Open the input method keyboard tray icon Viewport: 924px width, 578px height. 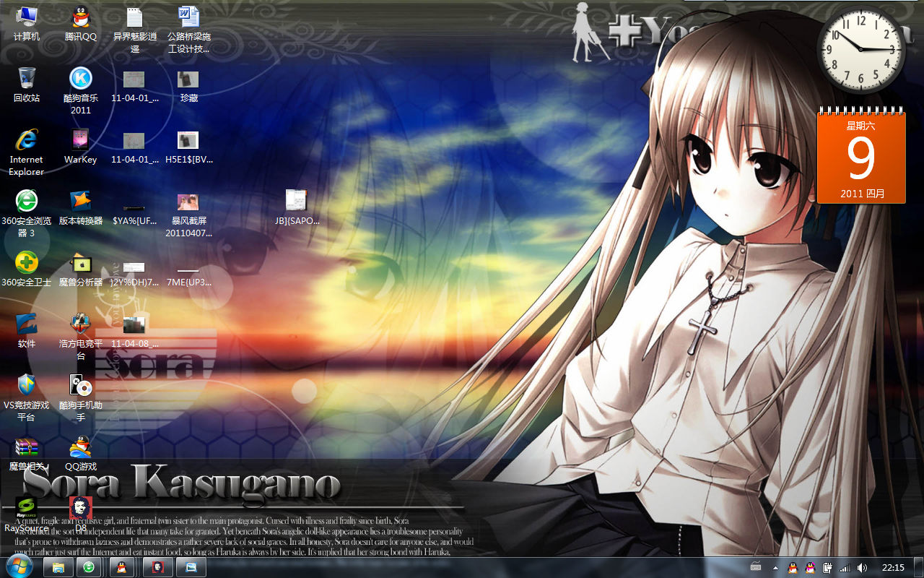[x=756, y=567]
